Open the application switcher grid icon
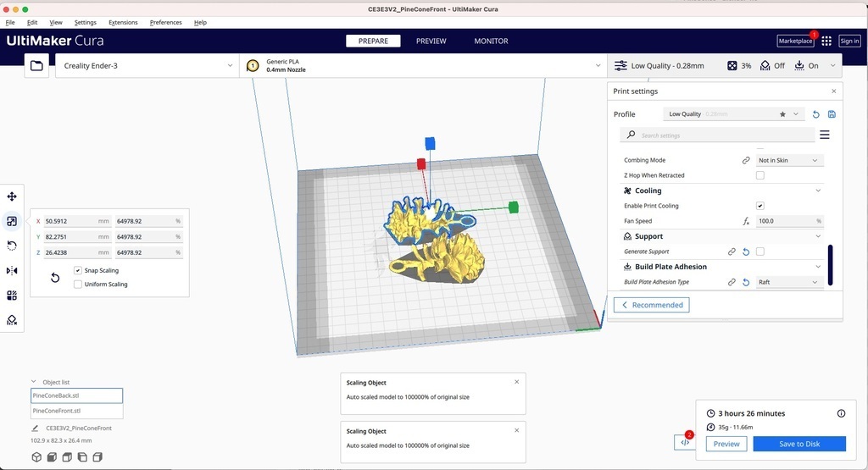The height and width of the screenshot is (470, 868). pyautogui.click(x=826, y=41)
